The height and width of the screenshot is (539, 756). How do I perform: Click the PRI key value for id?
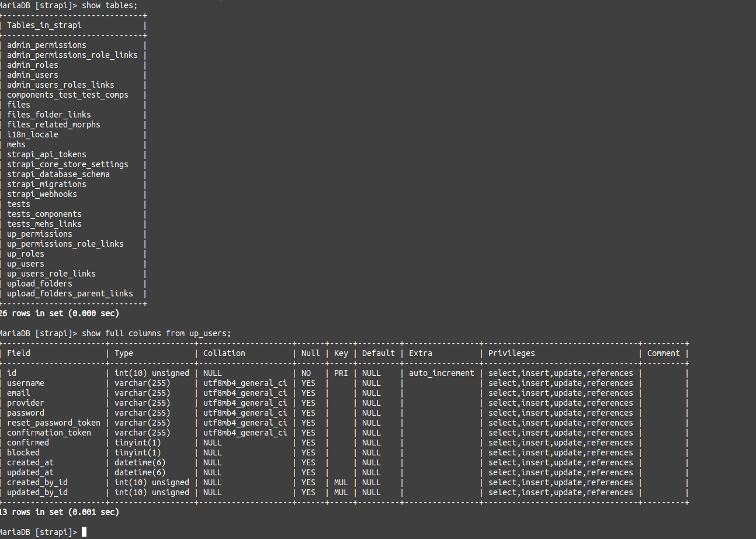(341, 373)
